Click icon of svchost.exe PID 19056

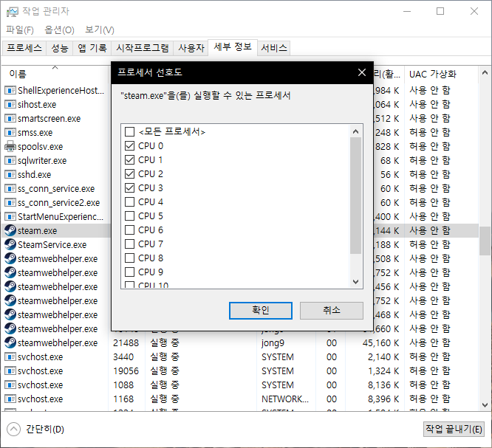(10, 371)
